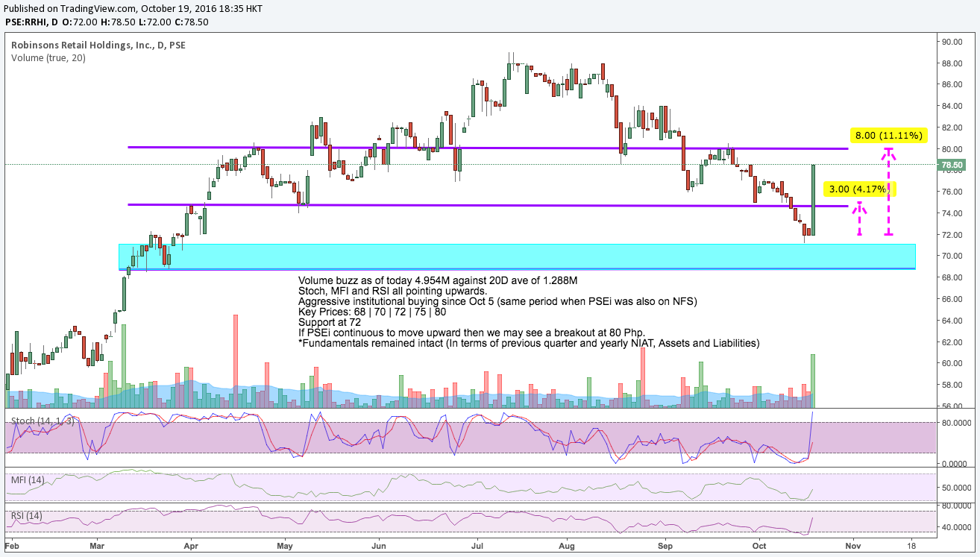Image resolution: width=980 pixels, height=557 pixels.
Task: Click the Feb label on the time axis
Action: click(x=12, y=545)
